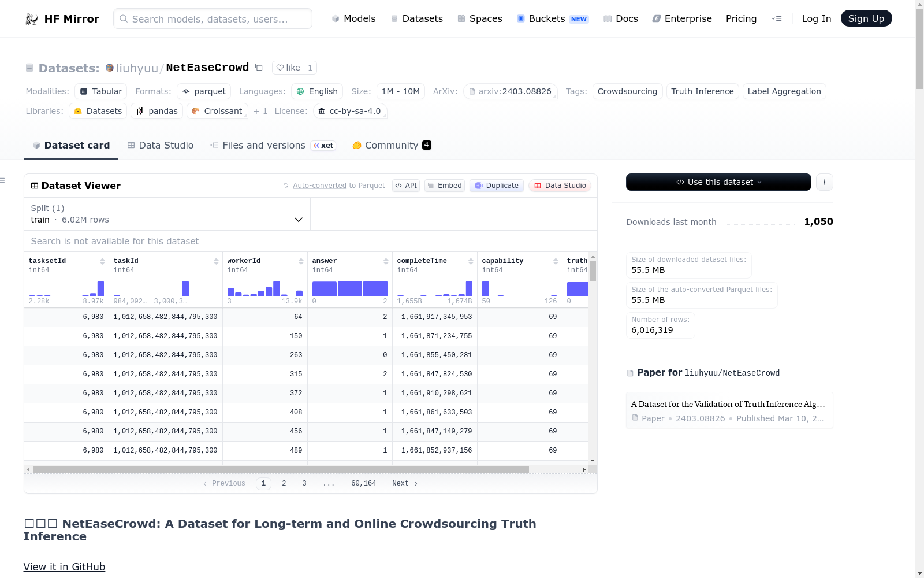Viewport: 924px width, 578px height.
Task: Click the cc-by-sa-4.0 license tag
Action: [350, 111]
